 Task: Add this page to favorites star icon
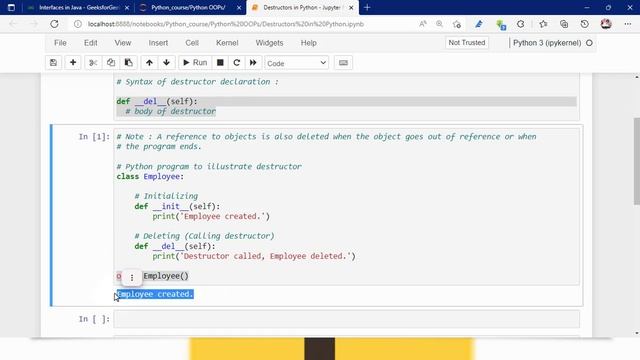457,24
